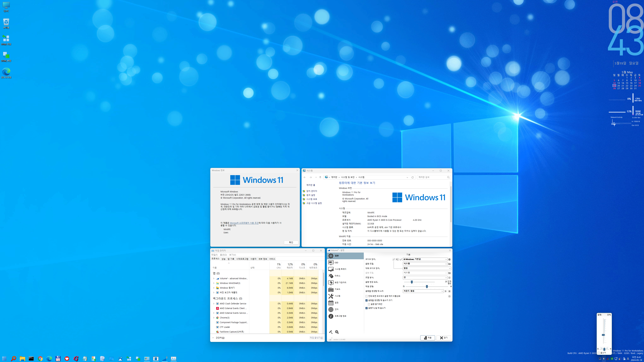Open the 보기(V) menu in Task Manager

(232, 255)
